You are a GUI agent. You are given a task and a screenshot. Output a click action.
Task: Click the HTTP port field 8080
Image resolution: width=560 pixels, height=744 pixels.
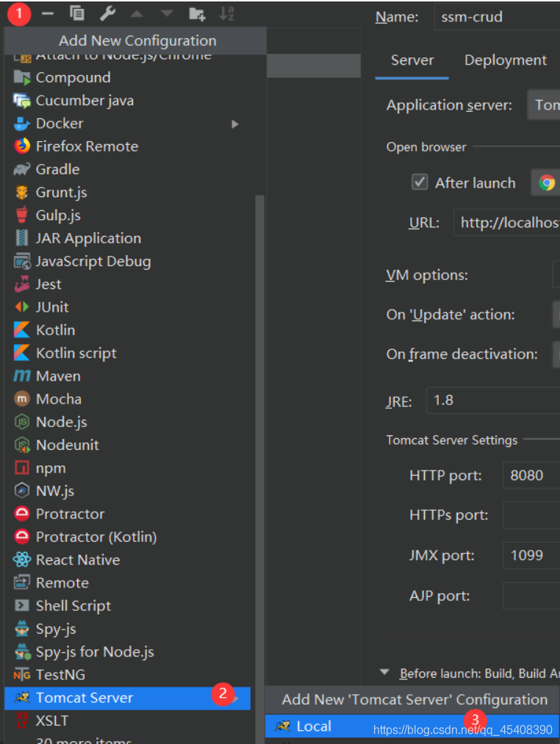click(x=531, y=476)
